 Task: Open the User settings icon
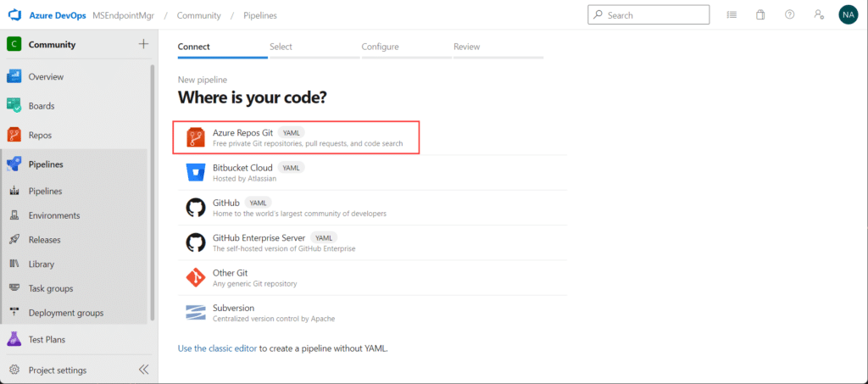pyautogui.click(x=820, y=15)
